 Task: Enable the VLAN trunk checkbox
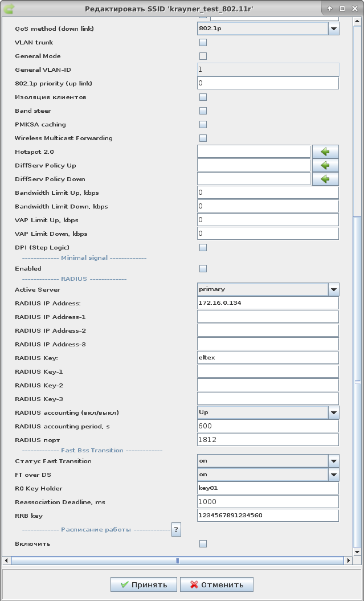[x=203, y=43]
